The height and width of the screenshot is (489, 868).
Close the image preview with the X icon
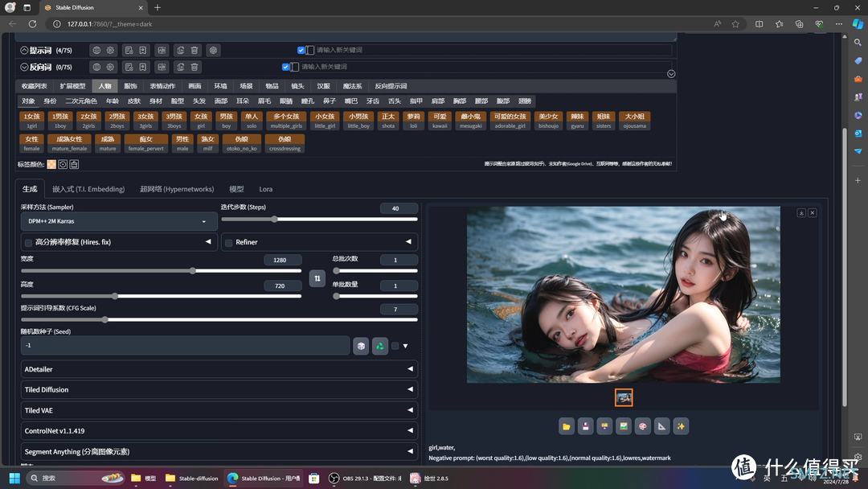pos(813,212)
